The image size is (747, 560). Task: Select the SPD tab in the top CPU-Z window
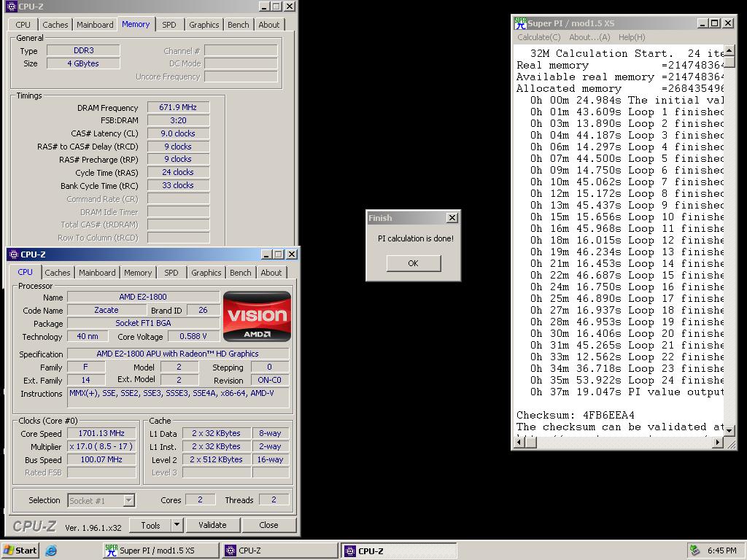click(169, 25)
